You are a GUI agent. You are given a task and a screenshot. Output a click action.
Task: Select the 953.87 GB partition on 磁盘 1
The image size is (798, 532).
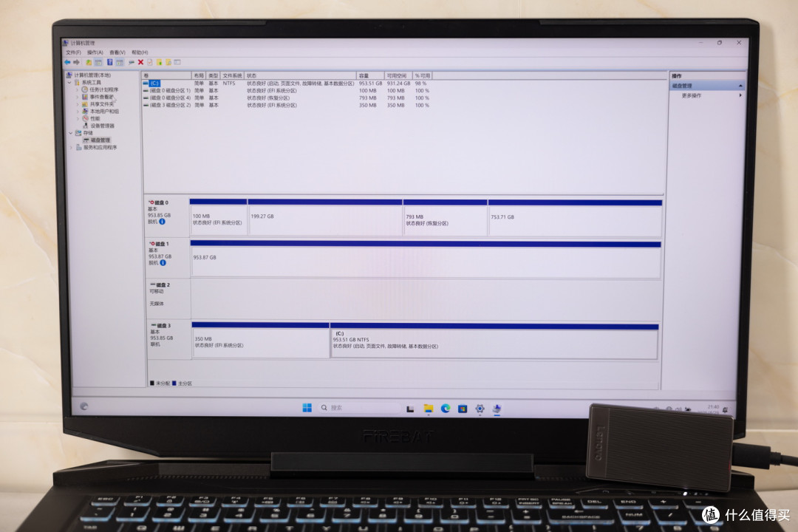coord(426,259)
